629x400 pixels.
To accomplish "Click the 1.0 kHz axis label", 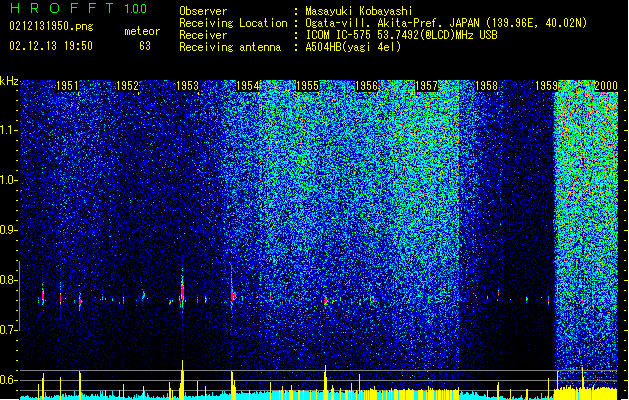I will 8,180.
